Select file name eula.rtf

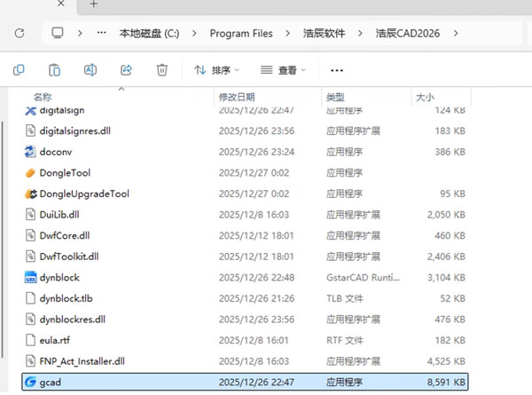(55, 340)
